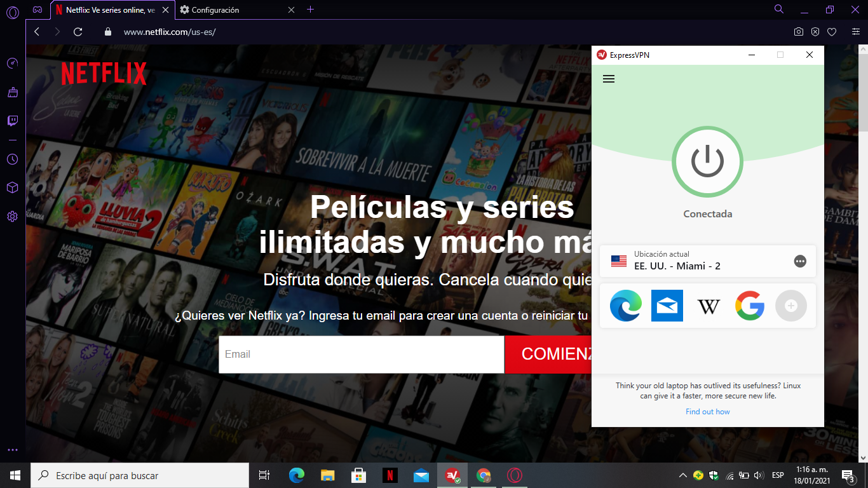Viewport: 868px width, 488px height.
Task: Open the Easy Setup panel icon
Action: [x=856, y=32]
